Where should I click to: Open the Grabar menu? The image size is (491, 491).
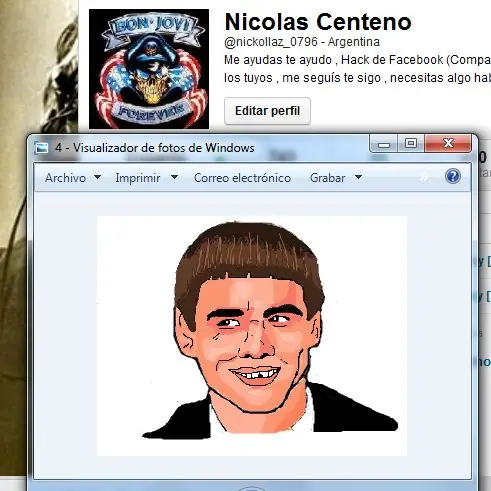pyautogui.click(x=327, y=178)
